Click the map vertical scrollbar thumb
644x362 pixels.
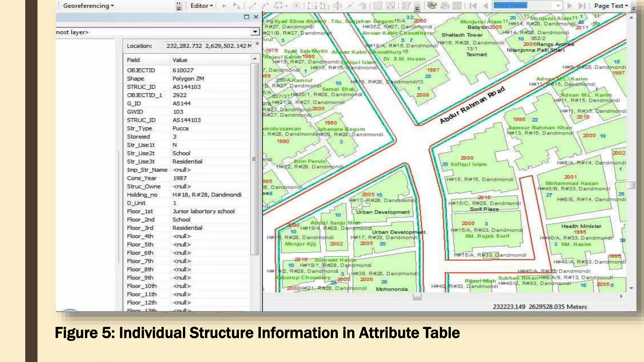[631, 185]
